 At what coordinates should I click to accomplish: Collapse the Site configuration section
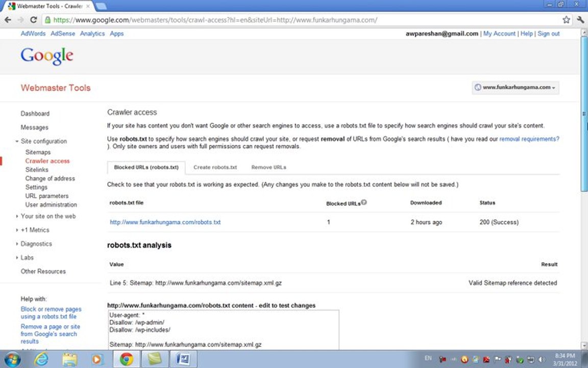coord(17,141)
